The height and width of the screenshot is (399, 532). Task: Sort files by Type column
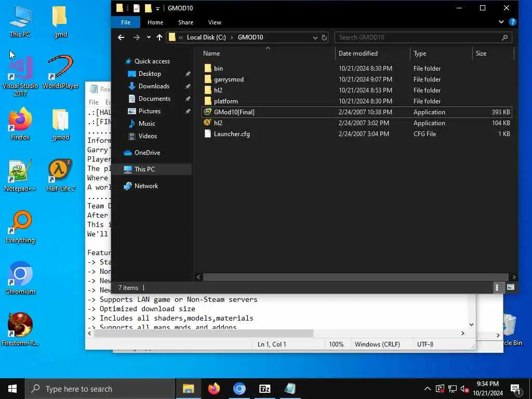coord(441,54)
